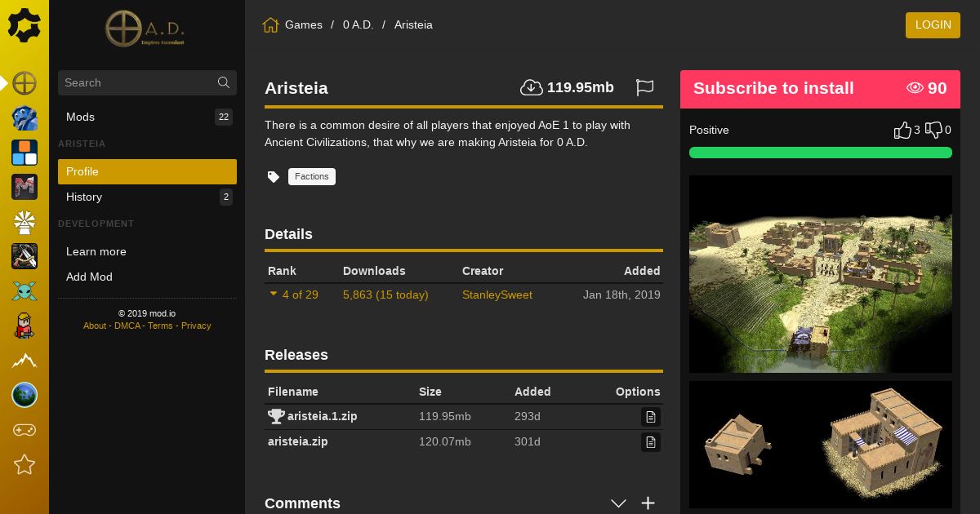The width and height of the screenshot is (980, 514).
Task: Click the 22 mods count badge
Action: tap(224, 117)
